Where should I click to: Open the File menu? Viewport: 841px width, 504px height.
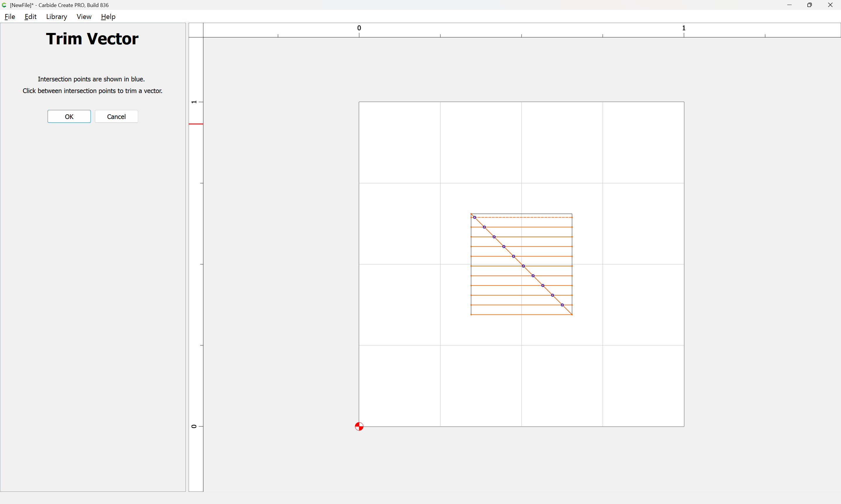[x=10, y=17]
